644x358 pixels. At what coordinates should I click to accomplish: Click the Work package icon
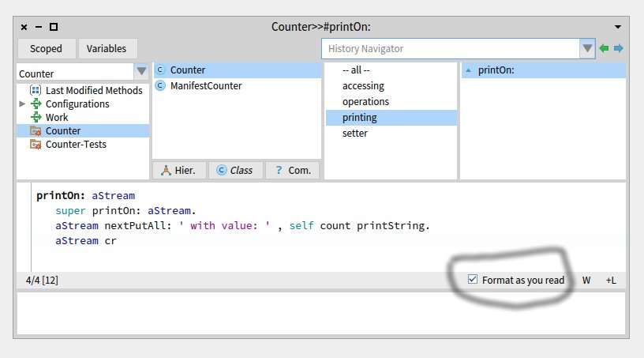coord(36,118)
